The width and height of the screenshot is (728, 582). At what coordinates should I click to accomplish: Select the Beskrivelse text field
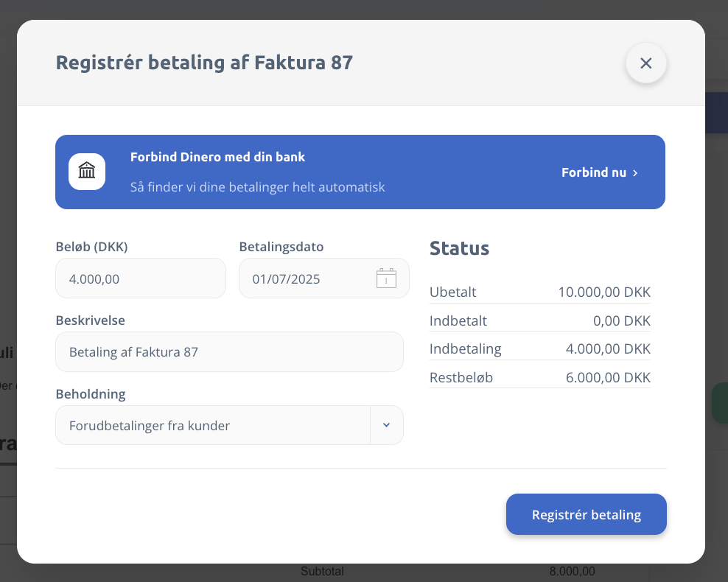click(228, 352)
